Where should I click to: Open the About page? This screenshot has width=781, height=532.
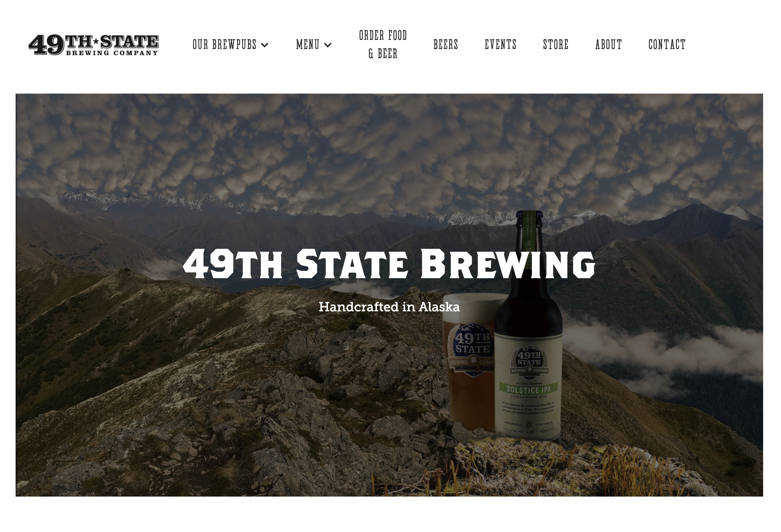coord(609,45)
